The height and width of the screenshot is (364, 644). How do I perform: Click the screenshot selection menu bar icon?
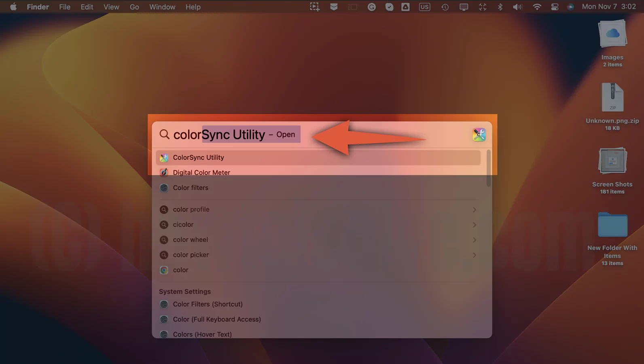(315, 7)
